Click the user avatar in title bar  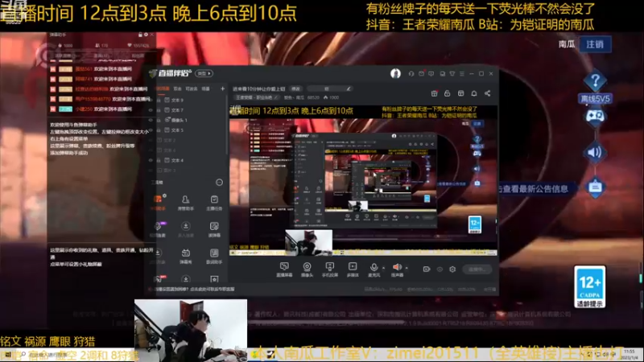click(x=395, y=73)
